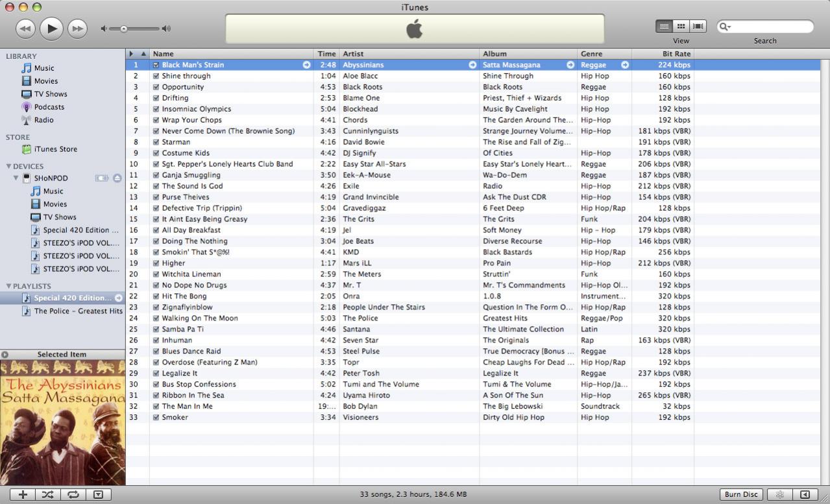The width and height of the screenshot is (830, 504).
Task: Toggle the artwork viewer button in bottom bar
Action: pyautogui.click(x=98, y=494)
